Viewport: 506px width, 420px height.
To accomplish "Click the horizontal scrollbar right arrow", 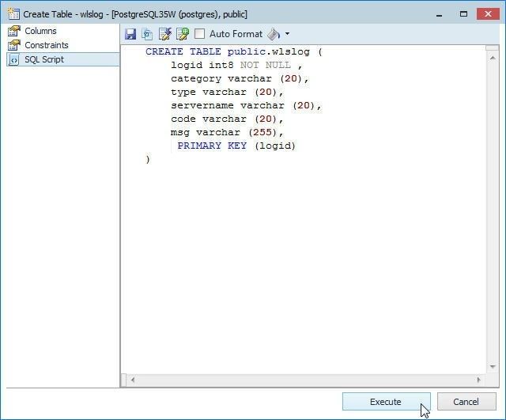I will (x=478, y=380).
